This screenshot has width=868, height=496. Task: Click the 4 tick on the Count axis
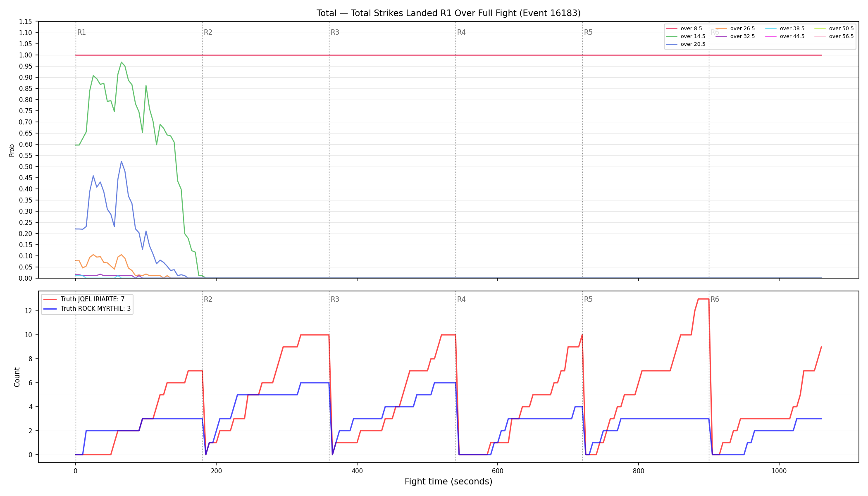pyautogui.click(x=30, y=407)
